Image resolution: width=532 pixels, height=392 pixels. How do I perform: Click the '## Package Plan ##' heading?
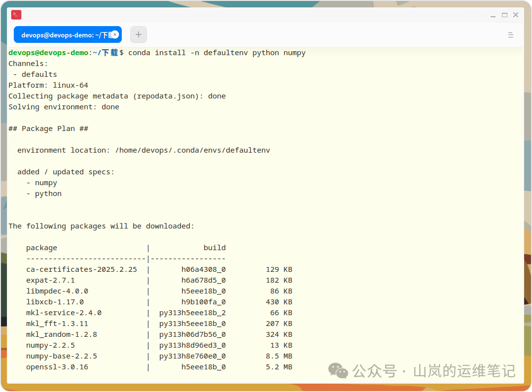[48, 128]
